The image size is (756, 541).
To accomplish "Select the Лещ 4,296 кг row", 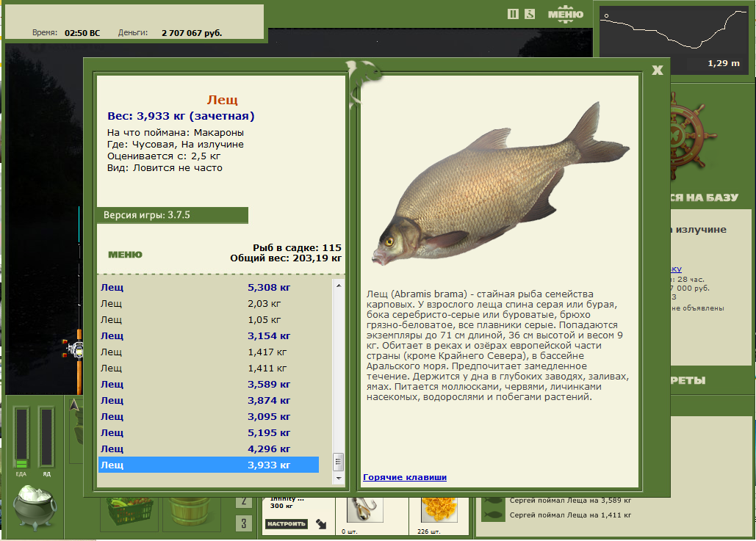I will (209, 449).
